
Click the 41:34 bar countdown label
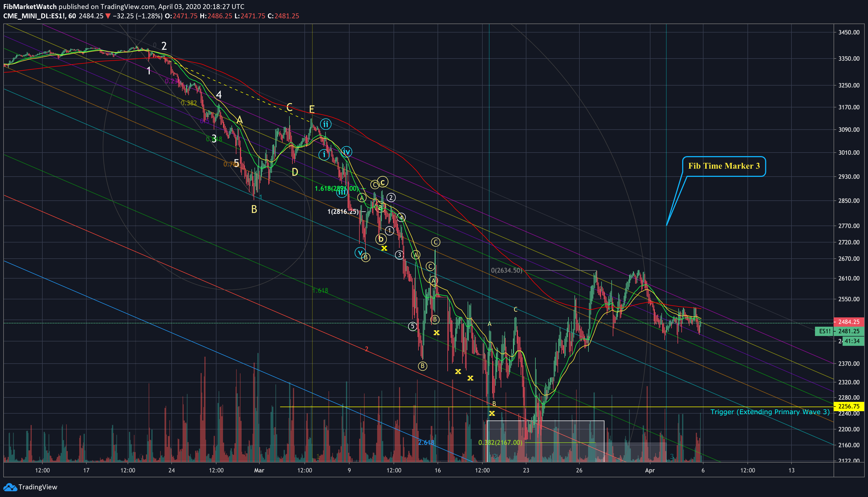pos(853,341)
